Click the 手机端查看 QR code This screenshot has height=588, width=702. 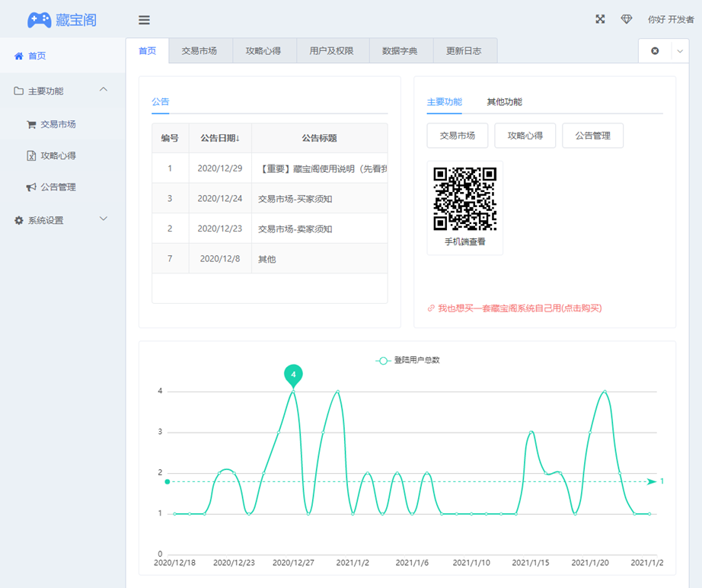464,199
